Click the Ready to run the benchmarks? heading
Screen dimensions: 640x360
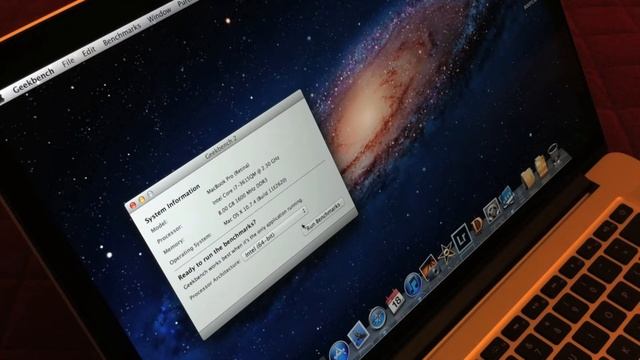click(x=218, y=249)
